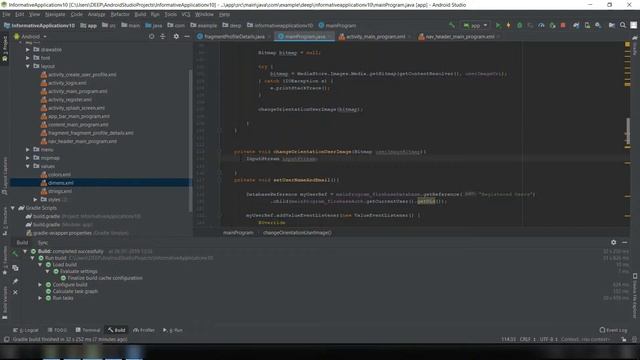
Task: Open Build panel settings gear
Action: tap(613, 242)
